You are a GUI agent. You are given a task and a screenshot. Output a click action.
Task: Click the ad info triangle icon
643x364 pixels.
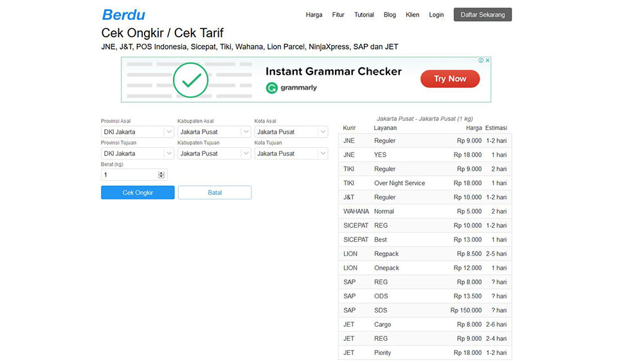pos(481,60)
